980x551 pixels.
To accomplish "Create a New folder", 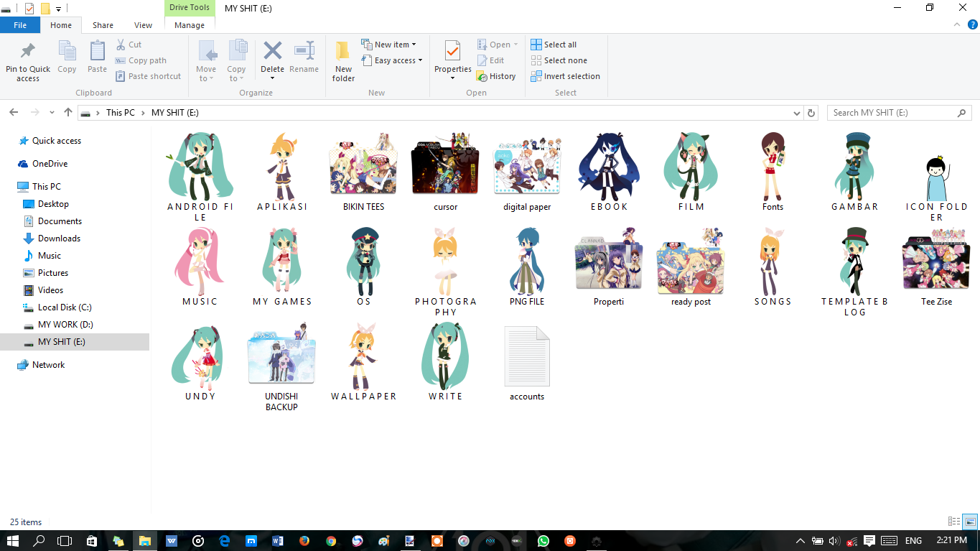I will pos(343,61).
